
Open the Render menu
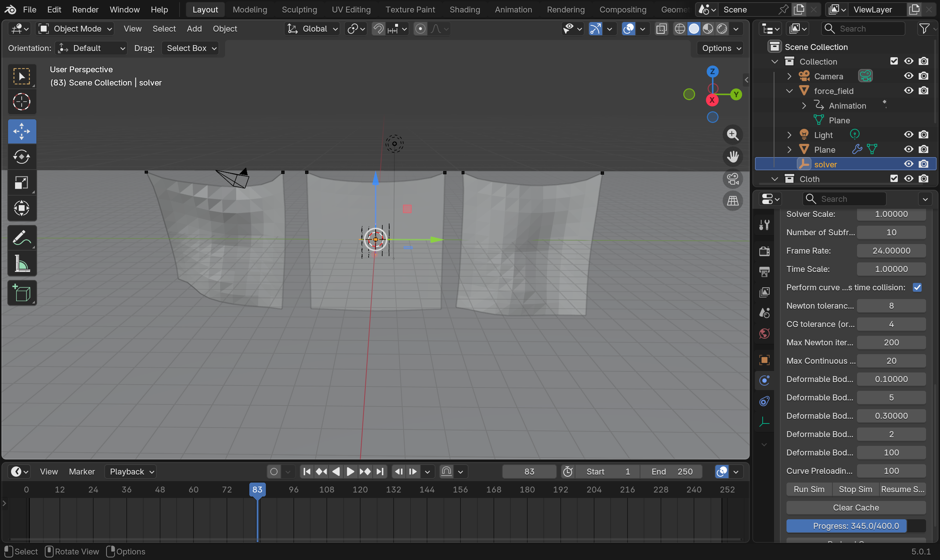coord(85,10)
